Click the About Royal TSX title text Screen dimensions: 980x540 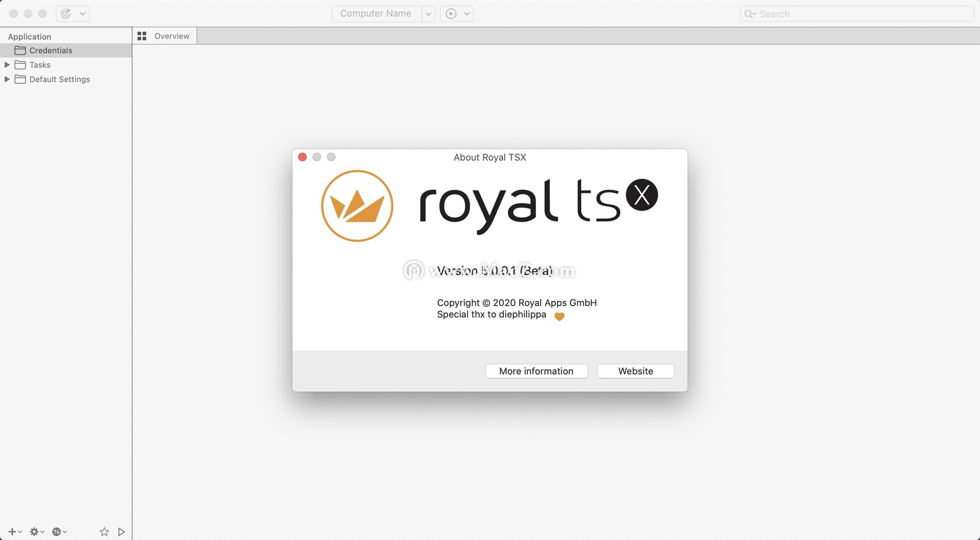490,157
